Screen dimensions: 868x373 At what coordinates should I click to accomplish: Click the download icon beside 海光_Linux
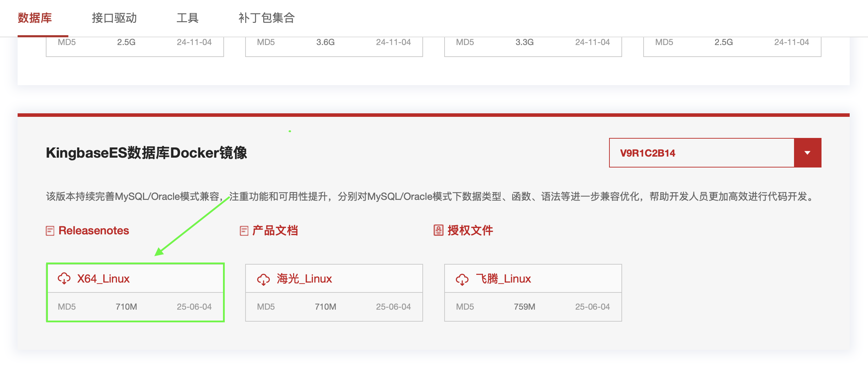coord(263,279)
